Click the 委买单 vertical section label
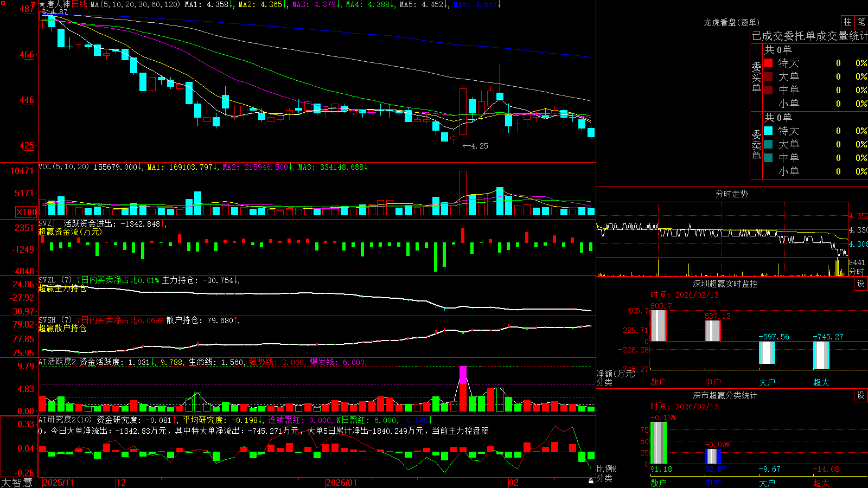Image resolution: width=868 pixels, height=488 pixels. (x=756, y=77)
